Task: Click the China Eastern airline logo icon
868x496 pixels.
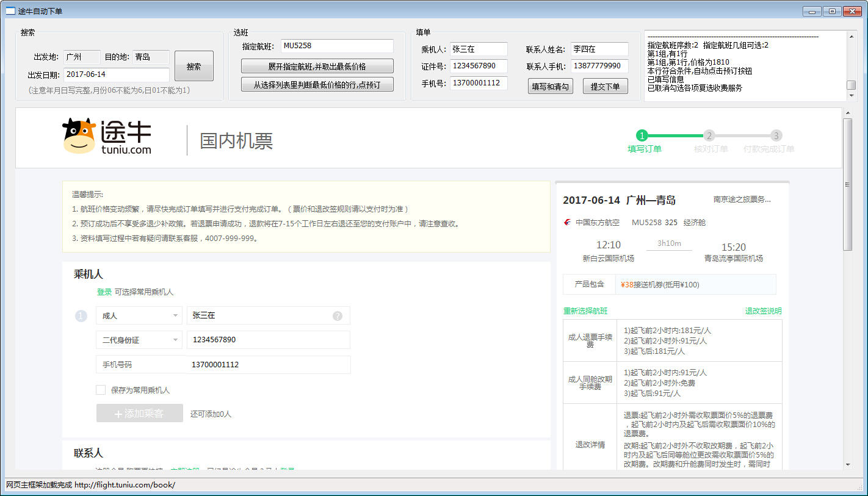Action: 568,223
